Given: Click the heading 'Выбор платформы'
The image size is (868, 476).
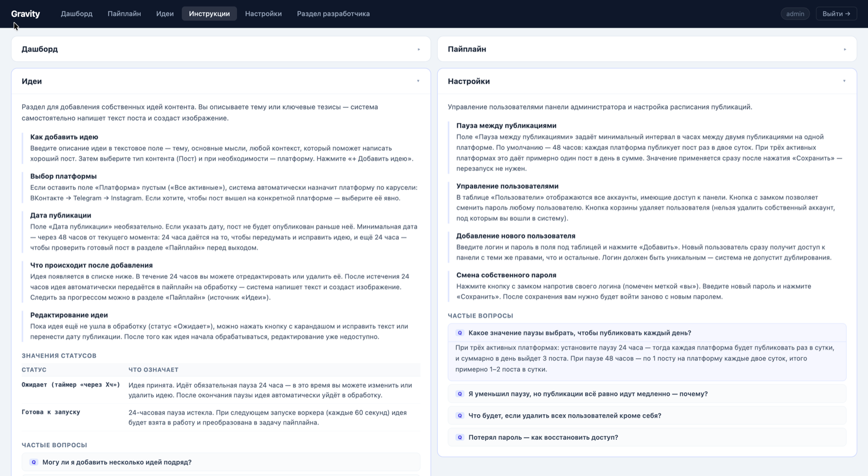Looking at the screenshot, I should [63, 176].
